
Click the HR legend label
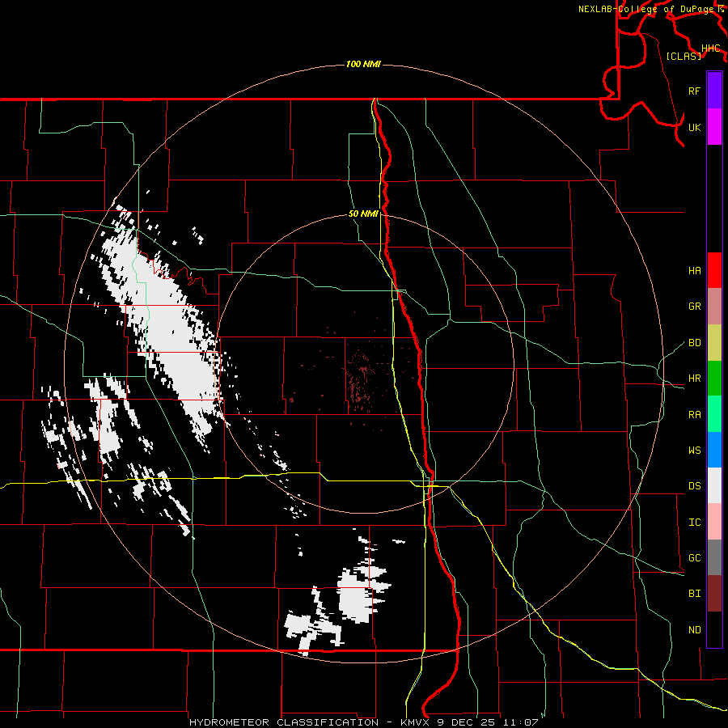[695, 379]
